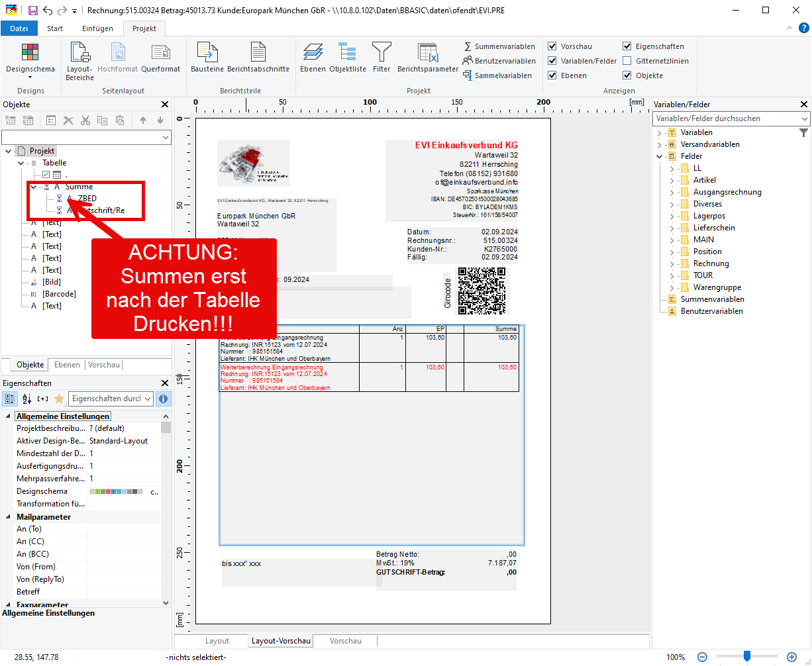Viewport: 812px width, 666px height.
Task: Click the expand-all [+] properties icon
Action: pyautogui.click(x=43, y=399)
